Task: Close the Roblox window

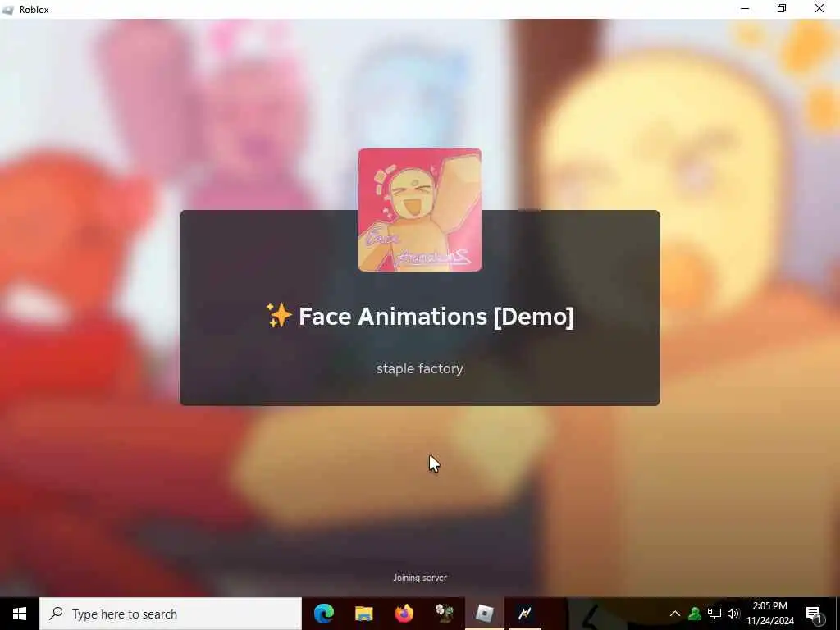Action: (x=819, y=8)
